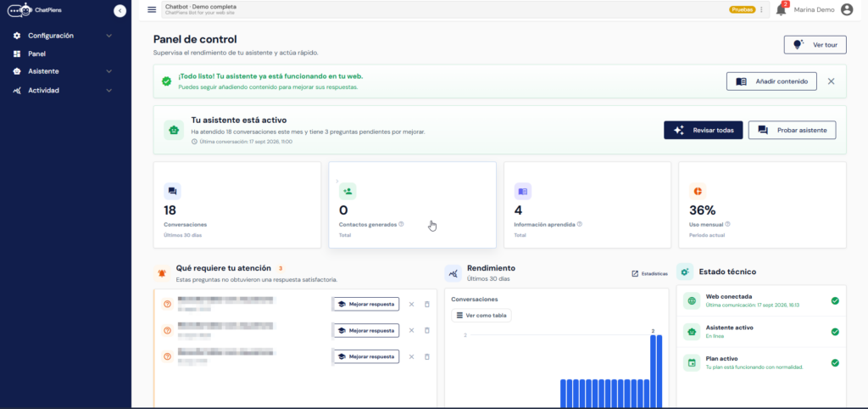868x409 pixels.
Task: Click the Tu asistente está activo robot icon
Action: pyautogui.click(x=175, y=130)
